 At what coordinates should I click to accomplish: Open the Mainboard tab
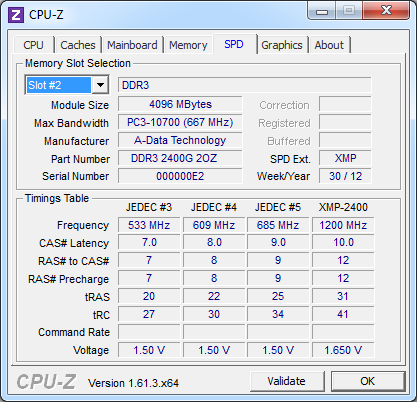132,45
